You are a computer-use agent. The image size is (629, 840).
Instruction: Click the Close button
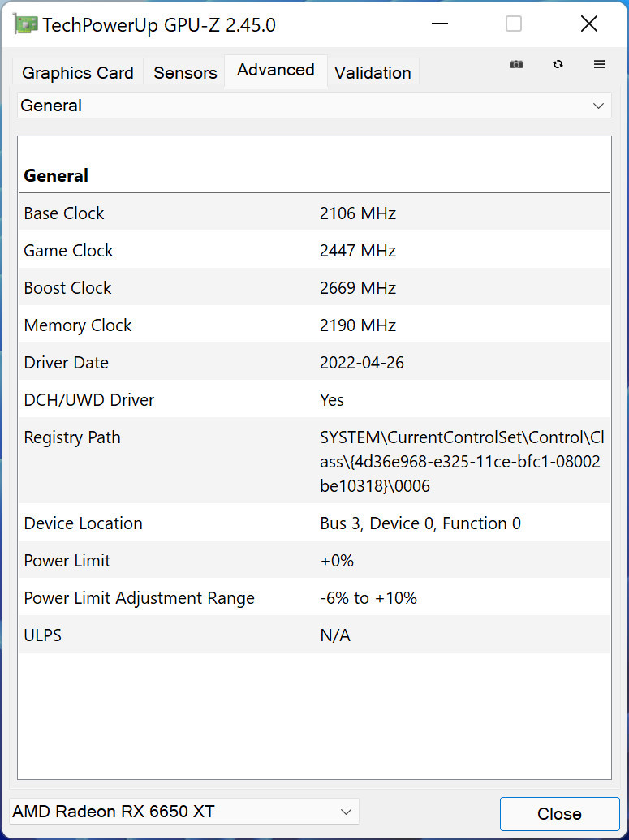[x=559, y=814]
